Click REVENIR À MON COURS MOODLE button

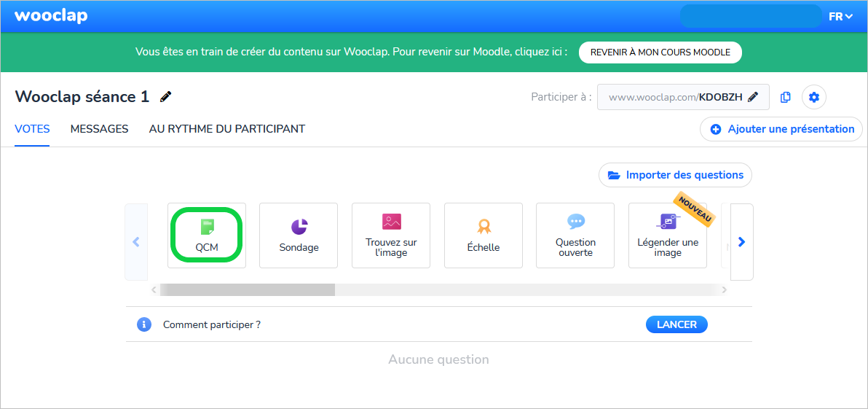pos(660,52)
